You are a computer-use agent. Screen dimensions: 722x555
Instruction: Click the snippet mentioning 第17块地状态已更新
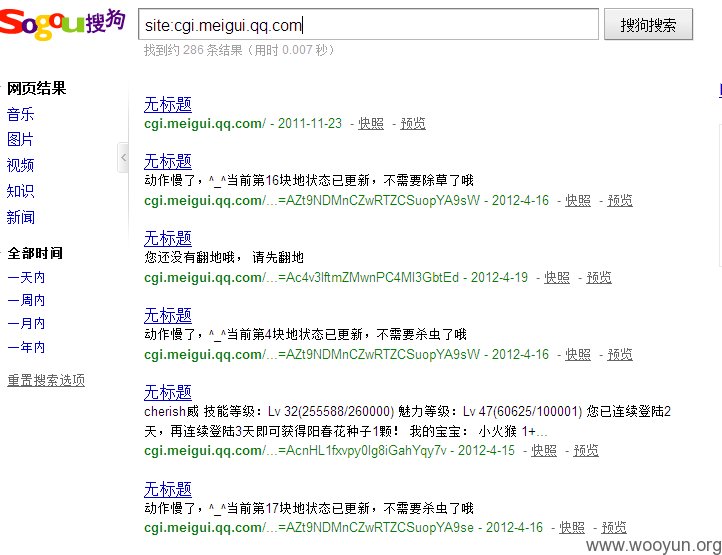pos(309,508)
